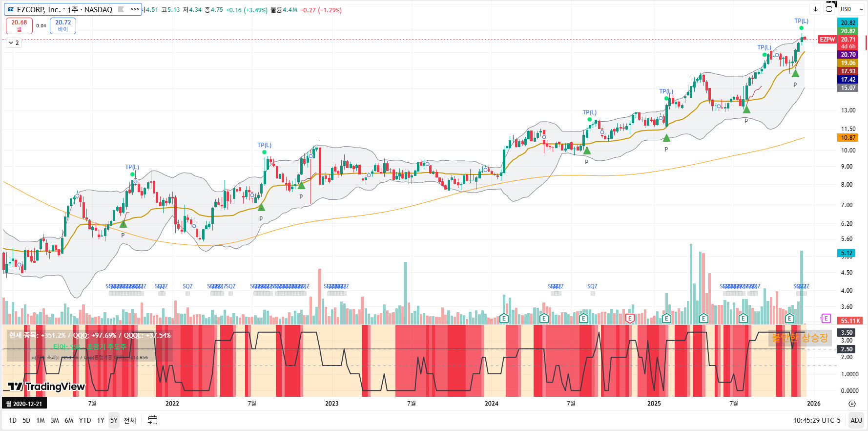Click the 20.72 buy button
Screen dimensions: 868x431
tap(63, 25)
